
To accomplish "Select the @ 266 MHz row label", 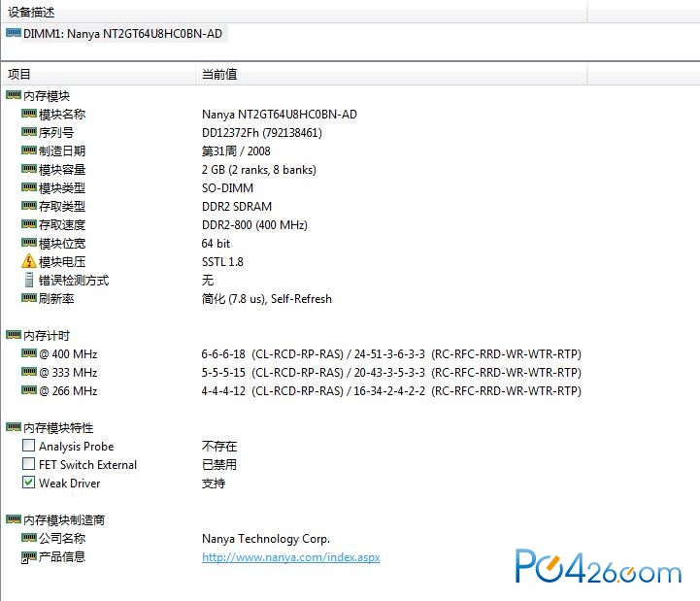I will (x=68, y=391).
